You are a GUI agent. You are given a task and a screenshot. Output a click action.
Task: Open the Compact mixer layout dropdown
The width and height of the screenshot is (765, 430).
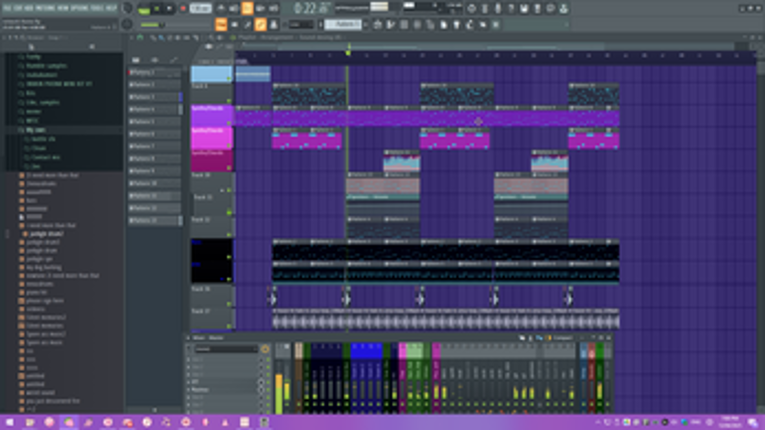tap(562, 338)
